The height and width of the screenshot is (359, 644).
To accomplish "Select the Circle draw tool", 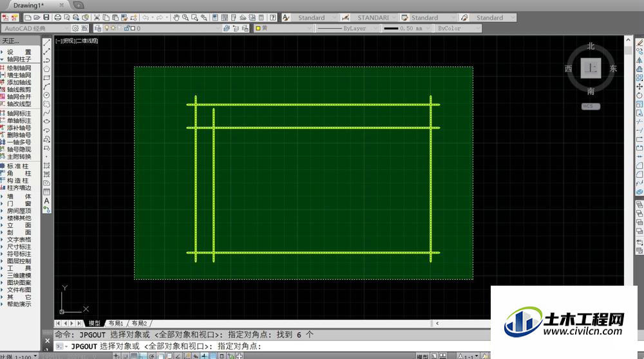I will 47,95.
